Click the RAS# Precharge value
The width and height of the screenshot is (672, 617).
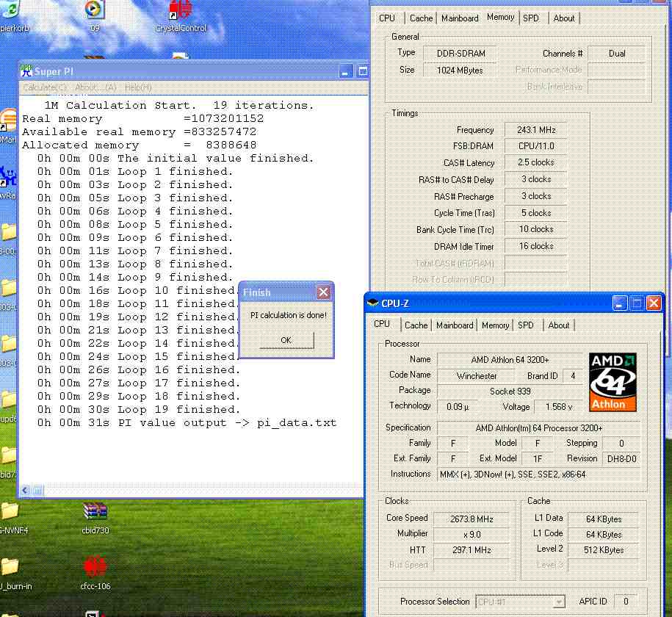[536, 196]
